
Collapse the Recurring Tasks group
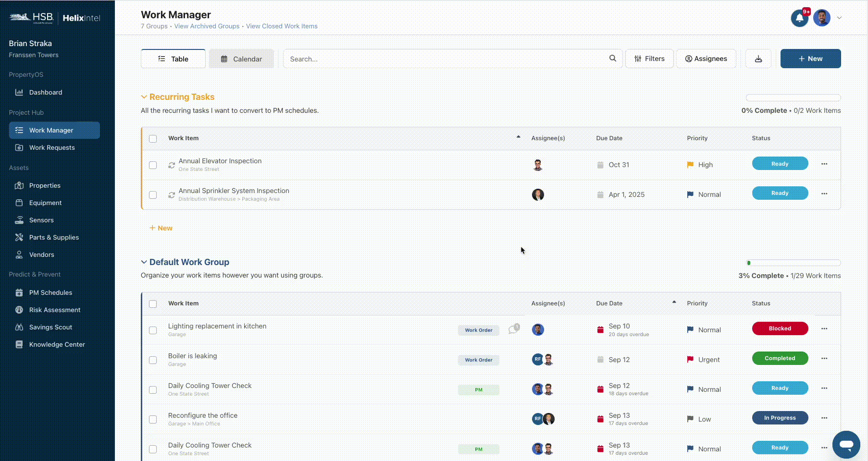coord(144,97)
